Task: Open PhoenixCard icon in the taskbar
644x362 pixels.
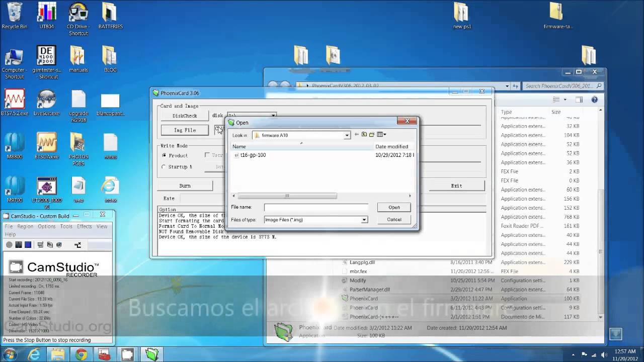Action: 151,354
